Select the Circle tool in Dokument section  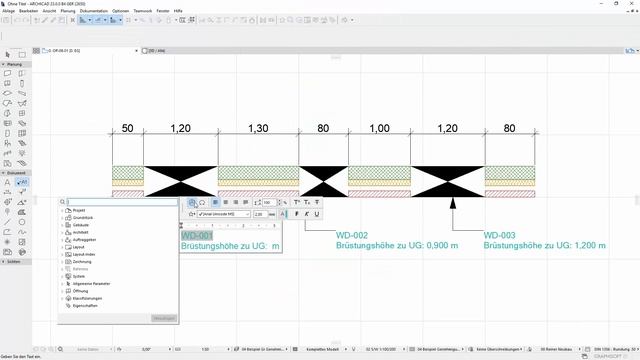coord(22,222)
